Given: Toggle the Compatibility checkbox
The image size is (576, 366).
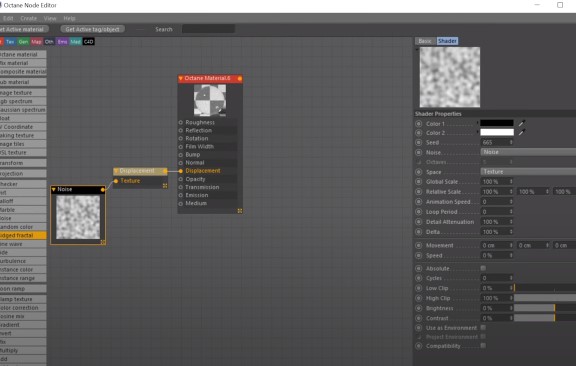Looking at the screenshot, I should [x=483, y=345].
